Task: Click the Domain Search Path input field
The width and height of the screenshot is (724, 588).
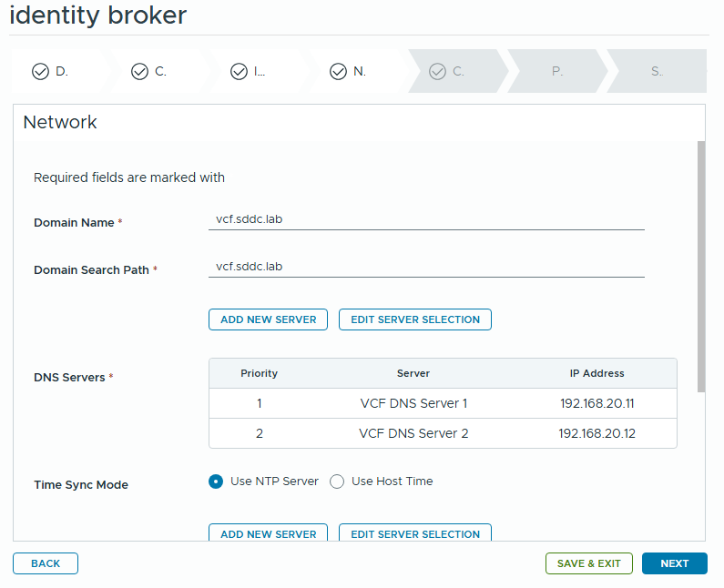Action: [x=426, y=267]
